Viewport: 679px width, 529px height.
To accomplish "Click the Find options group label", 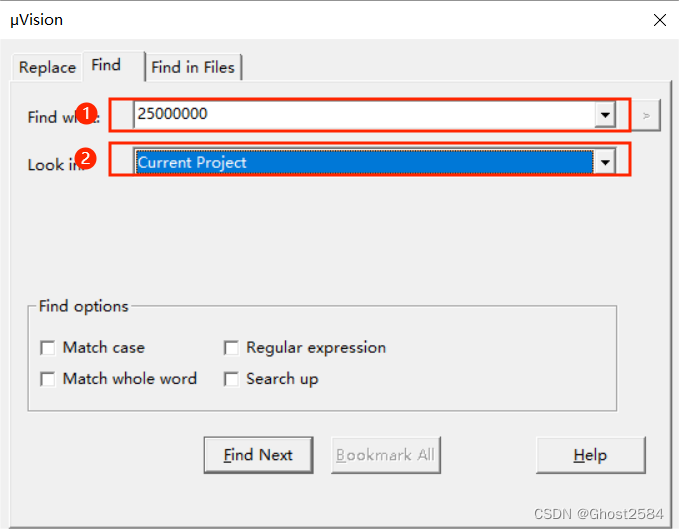I will (84, 306).
